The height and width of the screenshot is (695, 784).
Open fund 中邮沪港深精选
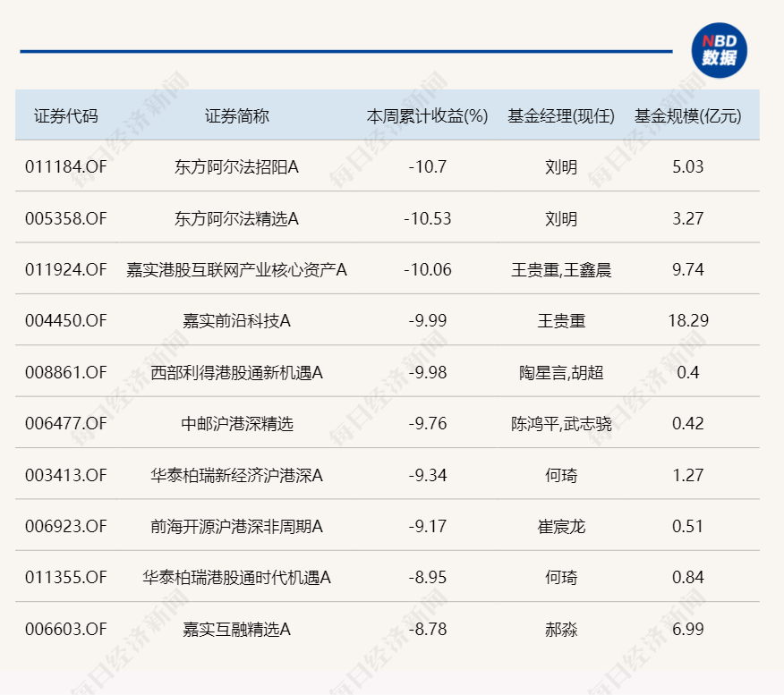point(237,423)
